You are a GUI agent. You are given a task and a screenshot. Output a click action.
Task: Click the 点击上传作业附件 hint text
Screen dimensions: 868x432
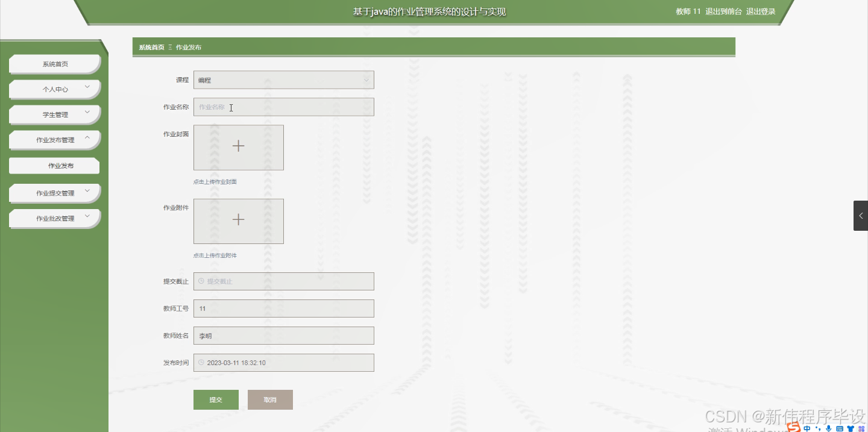coord(215,255)
